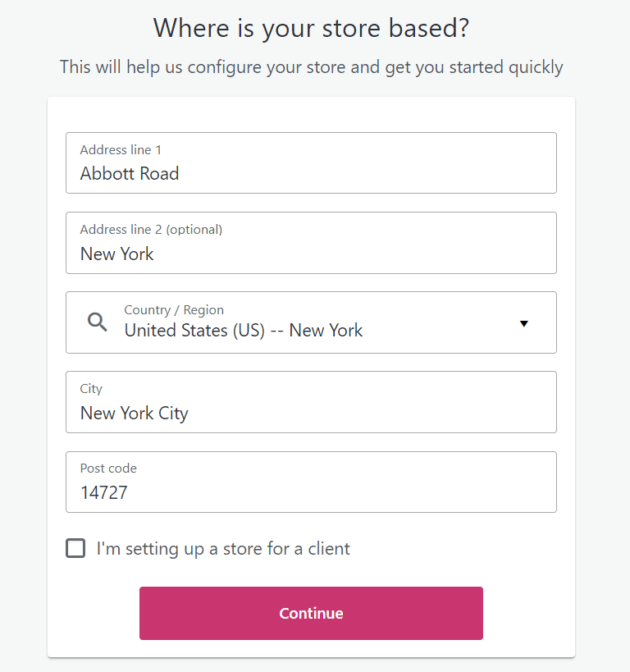Viewport: 630px width, 672px height.
Task: Click the Address line 1 label
Action: [x=121, y=149]
